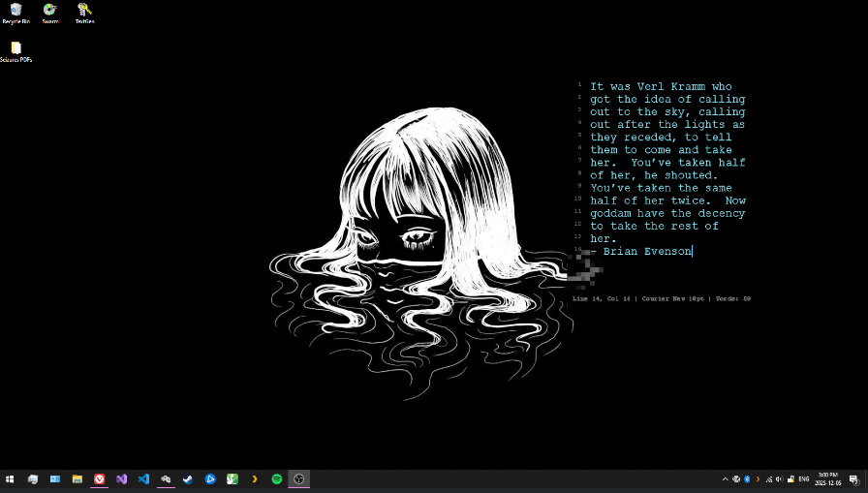Click the text line starting 'It was Verl Kramm'

click(661, 86)
